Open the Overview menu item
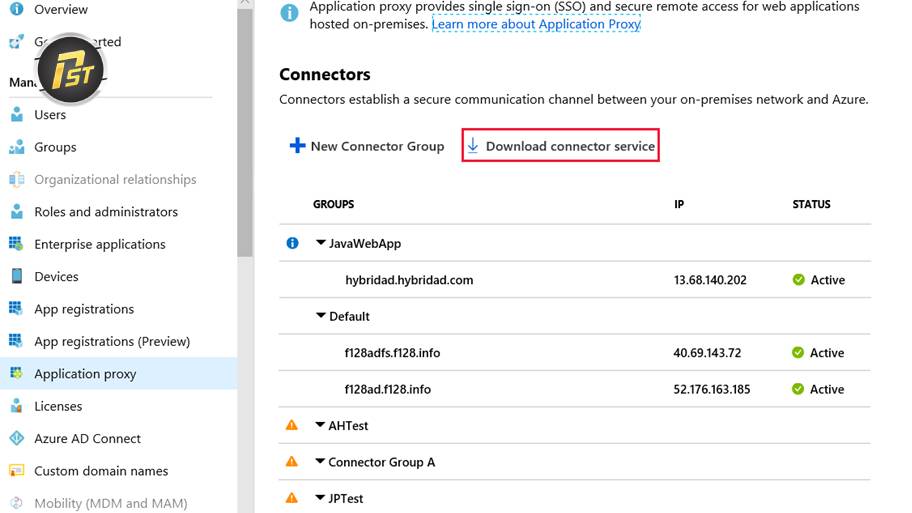The width and height of the screenshot is (912, 513). click(x=60, y=9)
